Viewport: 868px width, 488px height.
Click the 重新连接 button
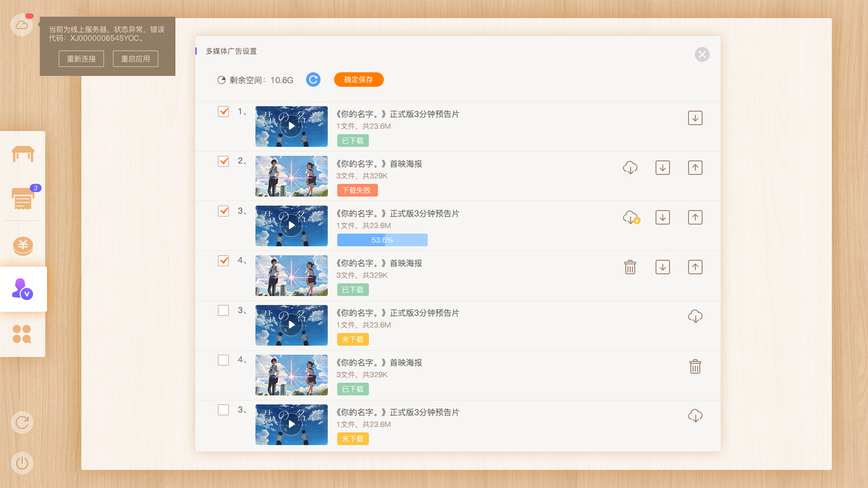point(81,58)
